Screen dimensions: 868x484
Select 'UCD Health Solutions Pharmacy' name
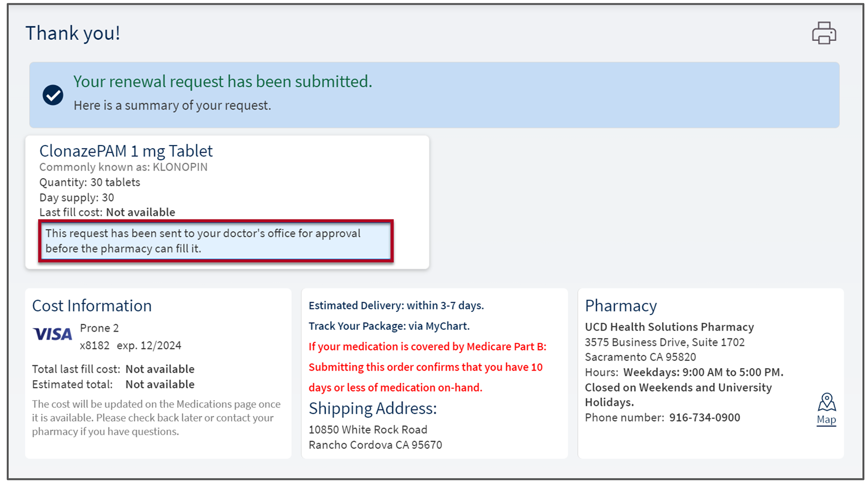(x=669, y=327)
